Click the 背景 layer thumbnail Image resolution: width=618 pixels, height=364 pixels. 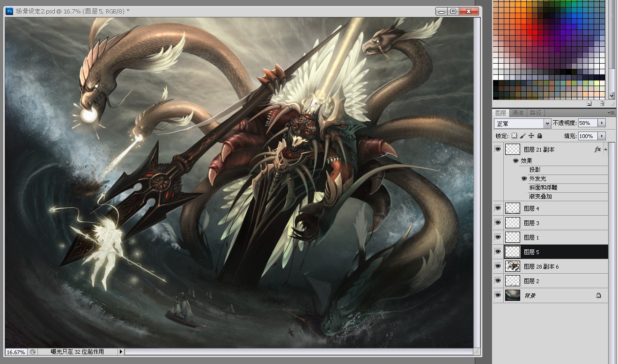513,295
